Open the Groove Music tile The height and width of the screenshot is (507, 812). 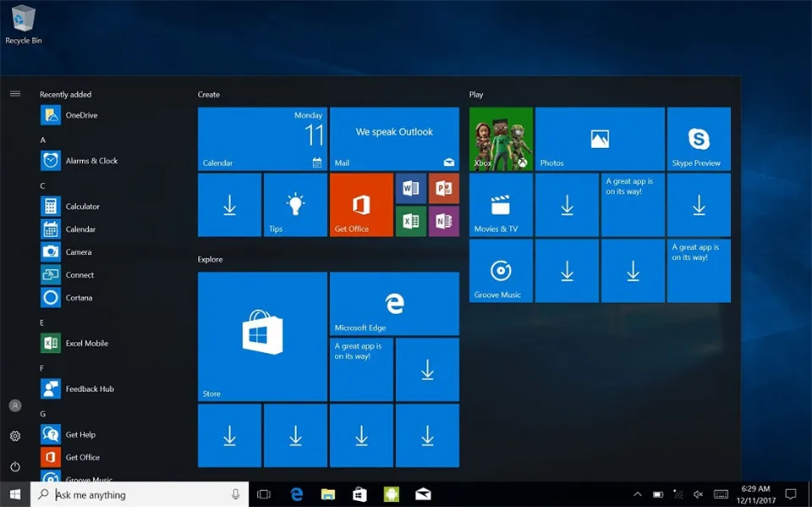point(501,271)
